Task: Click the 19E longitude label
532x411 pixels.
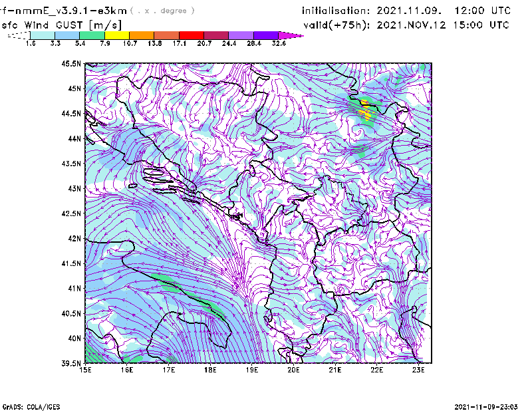Action: click(x=252, y=370)
